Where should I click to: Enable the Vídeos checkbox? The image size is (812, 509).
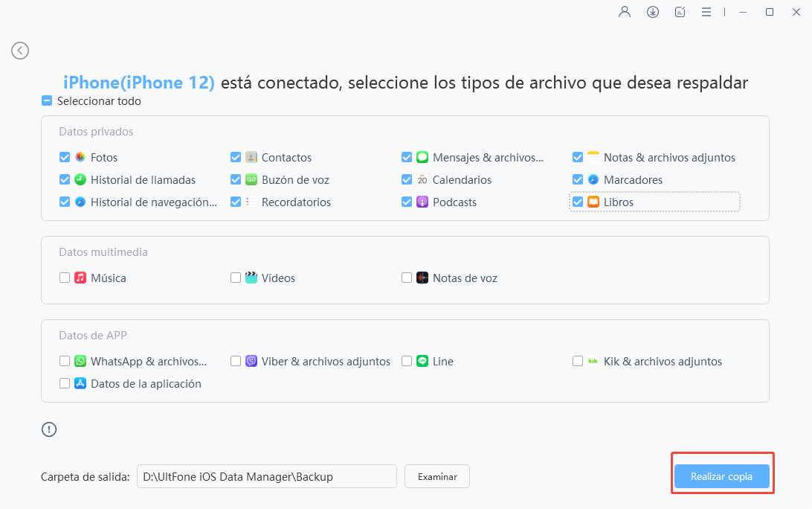[x=236, y=278]
